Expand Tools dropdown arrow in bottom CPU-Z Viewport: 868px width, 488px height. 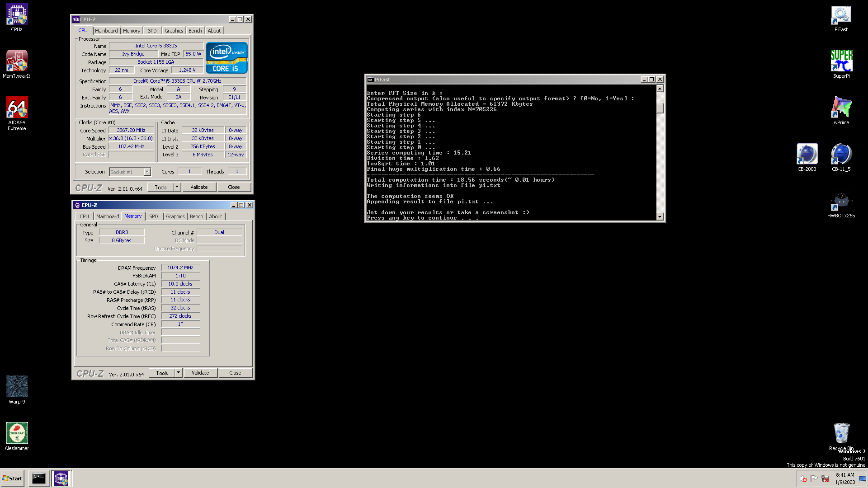[x=179, y=373]
